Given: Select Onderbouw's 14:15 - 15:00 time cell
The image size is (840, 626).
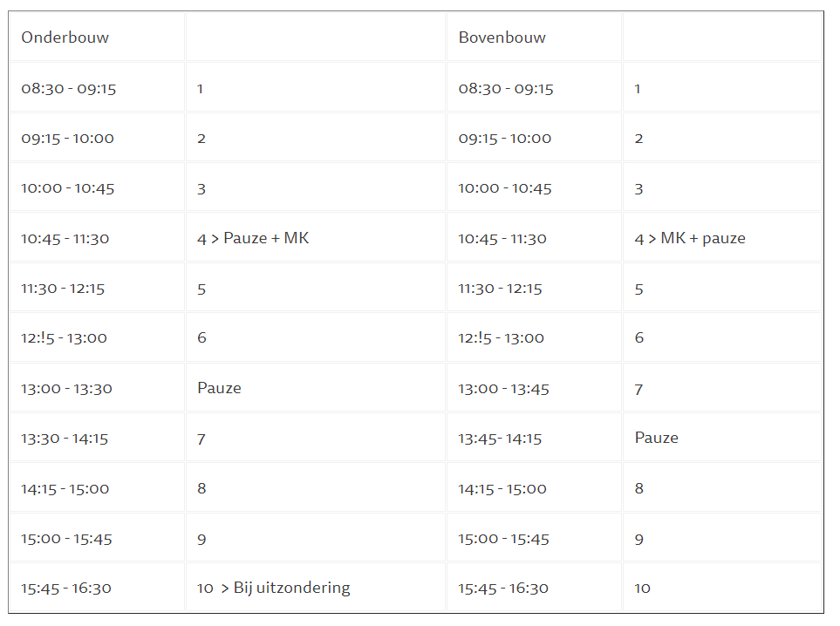Looking at the screenshot, I should click(x=65, y=488).
